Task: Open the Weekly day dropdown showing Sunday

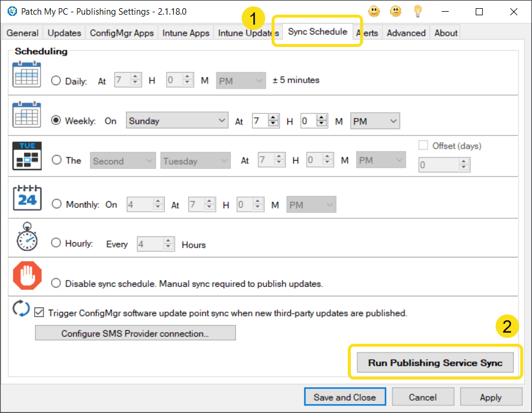Action: 177,120
